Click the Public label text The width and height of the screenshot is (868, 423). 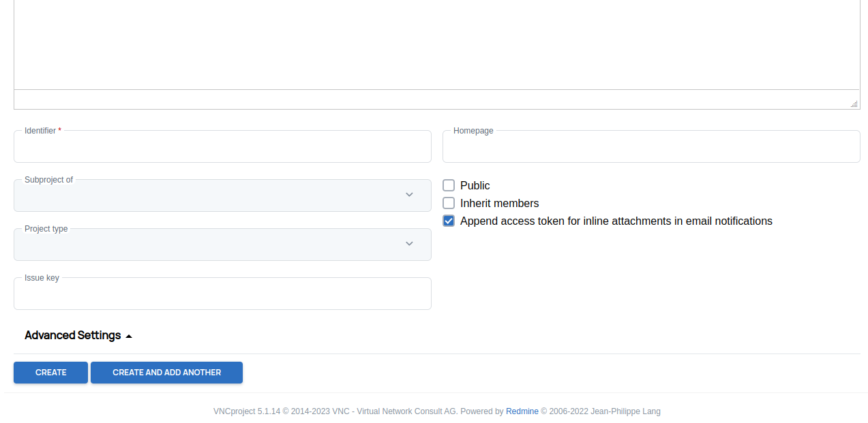click(475, 185)
